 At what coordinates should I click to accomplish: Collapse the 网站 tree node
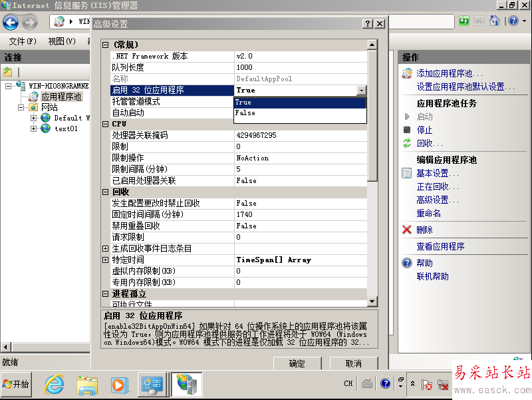21,107
